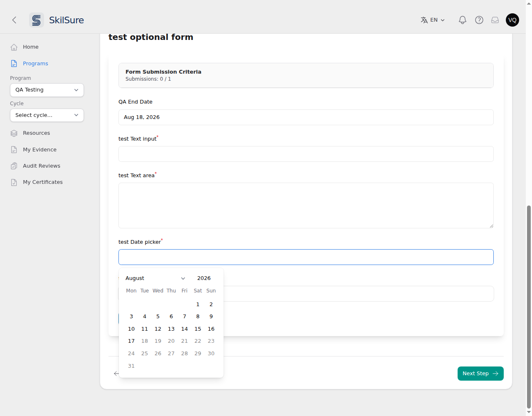Pick August 12 in the calendar
532x416 pixels.
[158, 329]
